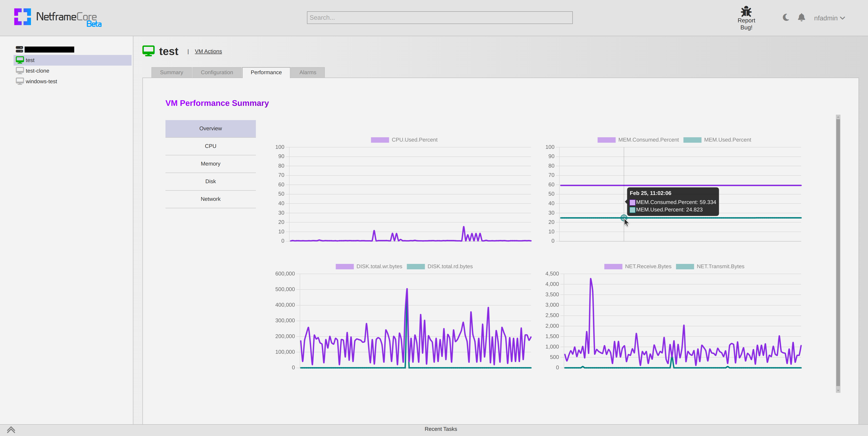Click the large green VM icon in the header
Screen dimensions: 868x436
click(x=148, y=51)
